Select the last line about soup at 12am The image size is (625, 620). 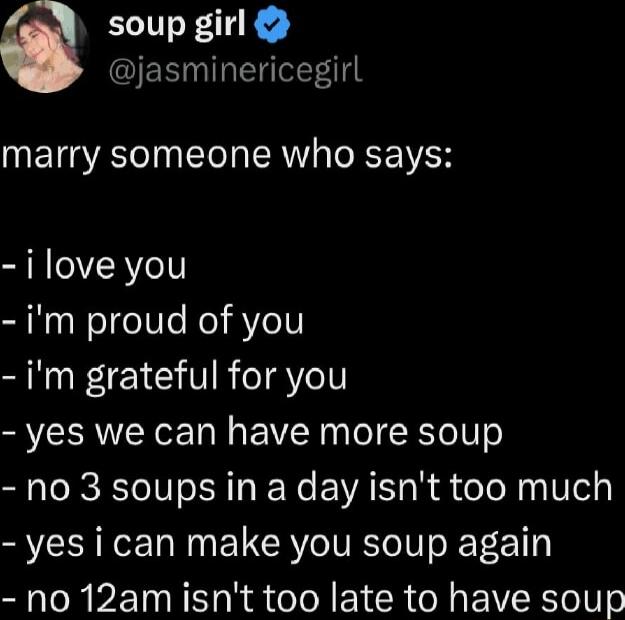pos(313,598)
